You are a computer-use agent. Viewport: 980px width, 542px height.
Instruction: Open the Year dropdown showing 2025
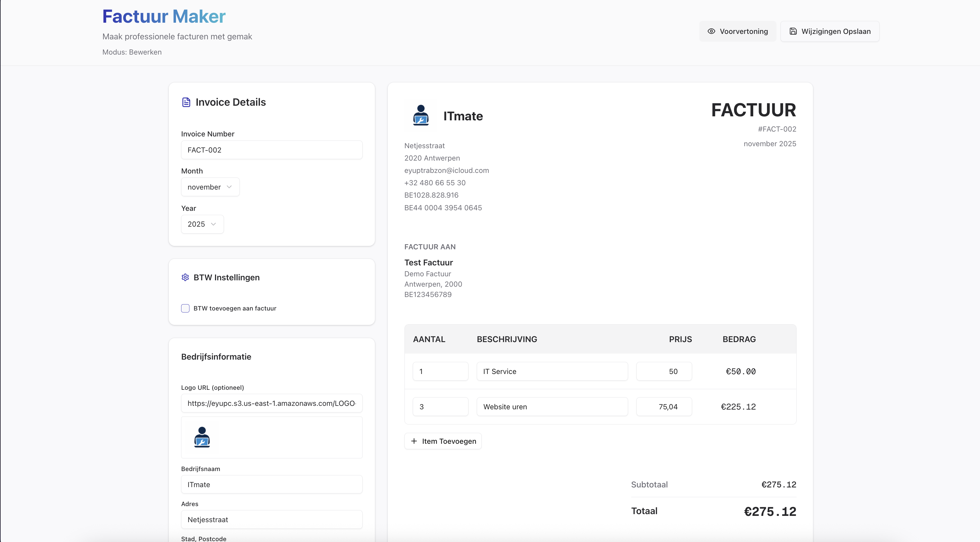202,224
